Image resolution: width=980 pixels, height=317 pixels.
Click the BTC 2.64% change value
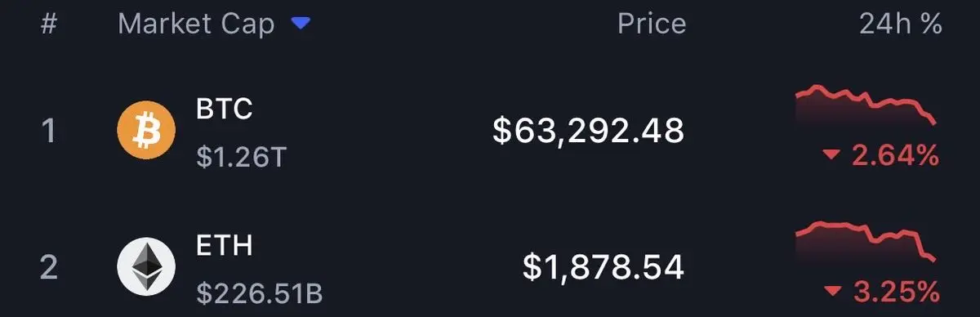point(895,155)
